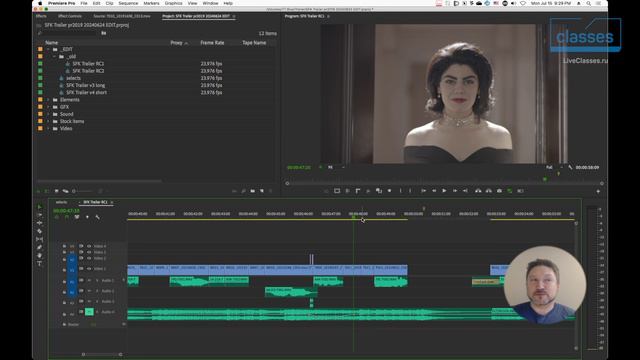Select the SFK Trailer RC2 sequence

point(88,71)
